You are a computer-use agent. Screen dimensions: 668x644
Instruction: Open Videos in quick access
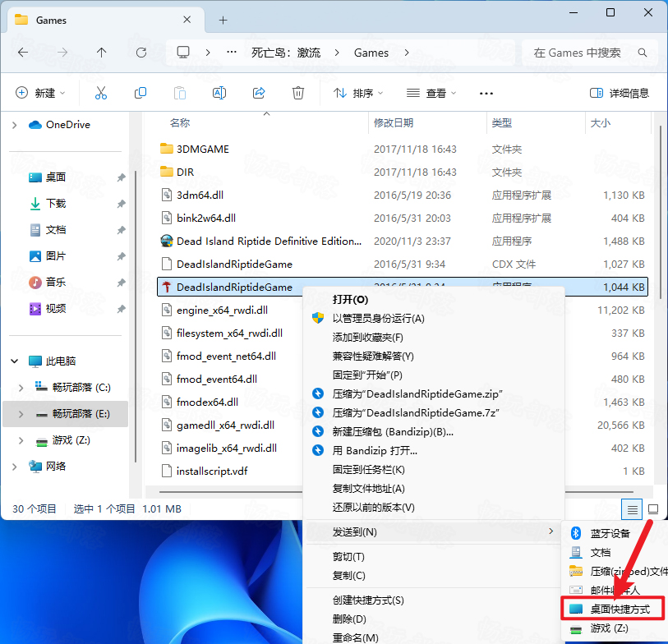56,309
